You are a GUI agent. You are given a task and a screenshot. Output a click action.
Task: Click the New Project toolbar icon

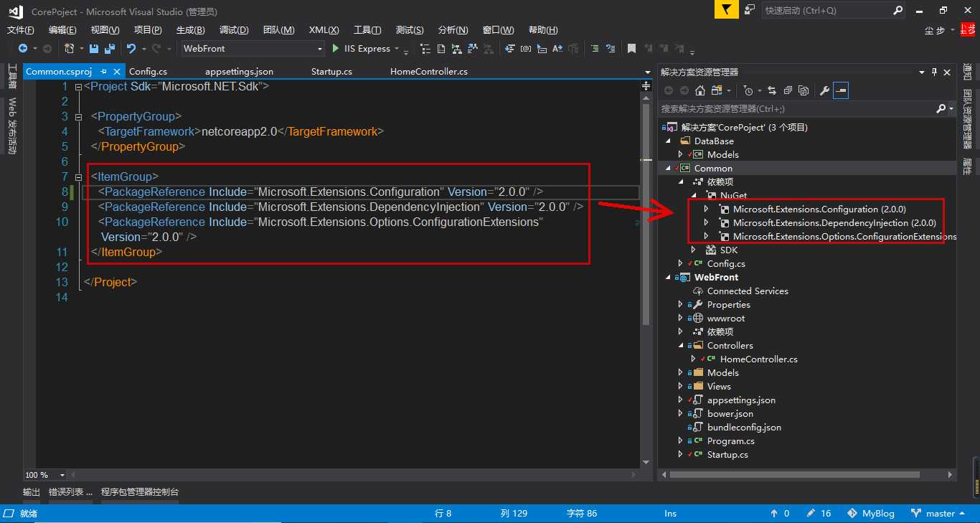click(x=69, y=49)
